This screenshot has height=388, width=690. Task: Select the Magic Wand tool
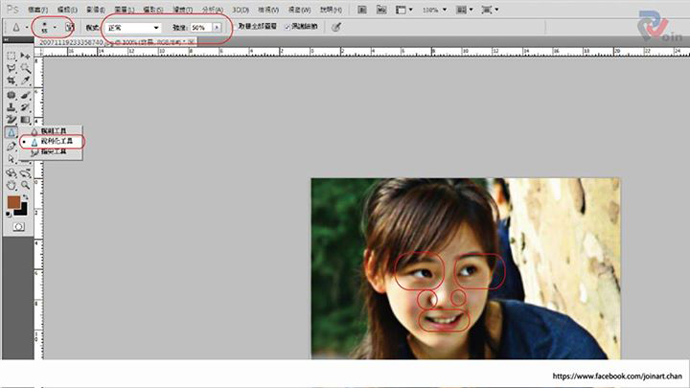click(x=25, y=68)
